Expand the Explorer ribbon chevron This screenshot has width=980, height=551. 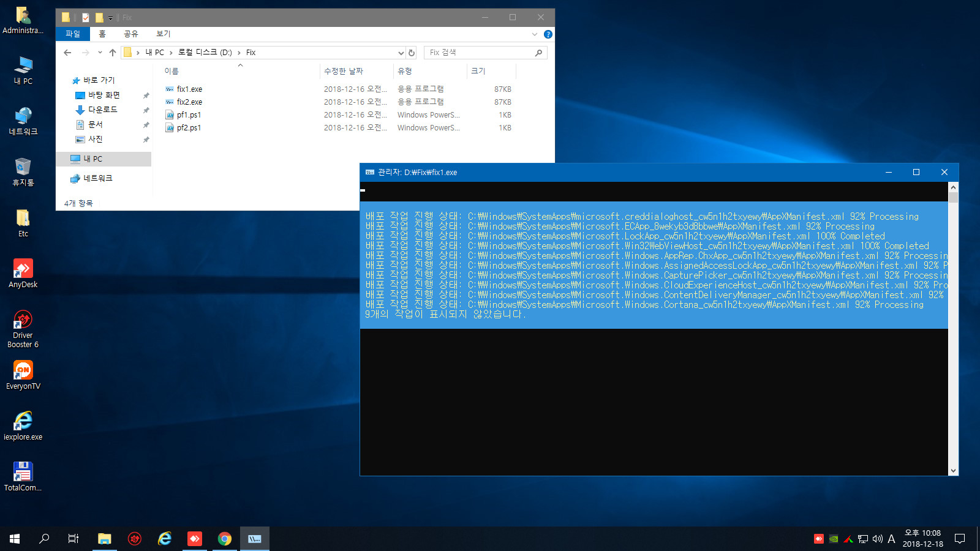(x=535, y=34)
